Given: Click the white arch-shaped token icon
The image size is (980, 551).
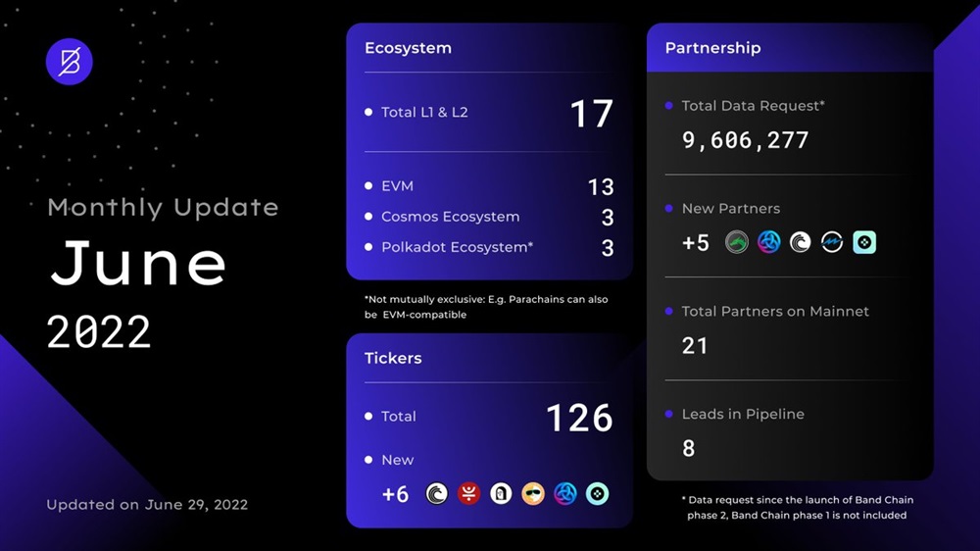Looking at the screenshot, I should tap(501, 494).
